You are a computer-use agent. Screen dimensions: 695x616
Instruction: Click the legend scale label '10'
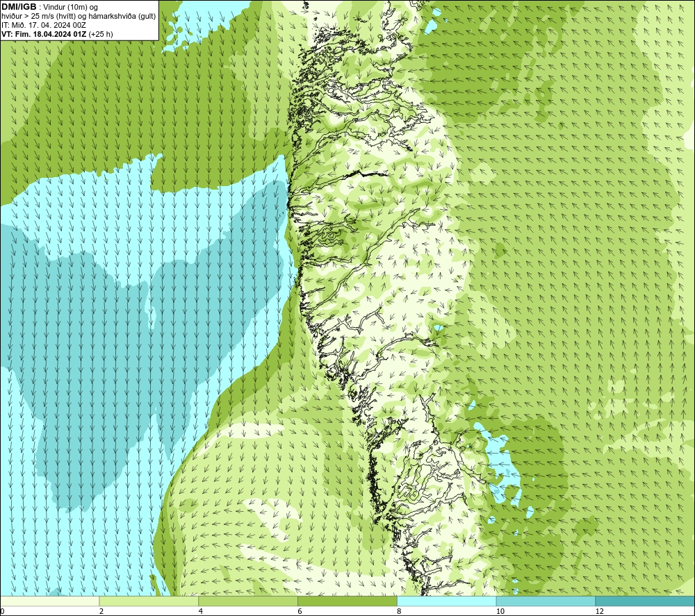(500, 611)
